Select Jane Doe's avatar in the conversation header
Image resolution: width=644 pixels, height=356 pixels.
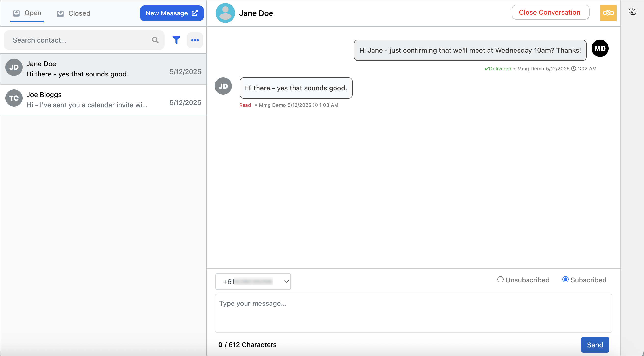coord(225,13)
